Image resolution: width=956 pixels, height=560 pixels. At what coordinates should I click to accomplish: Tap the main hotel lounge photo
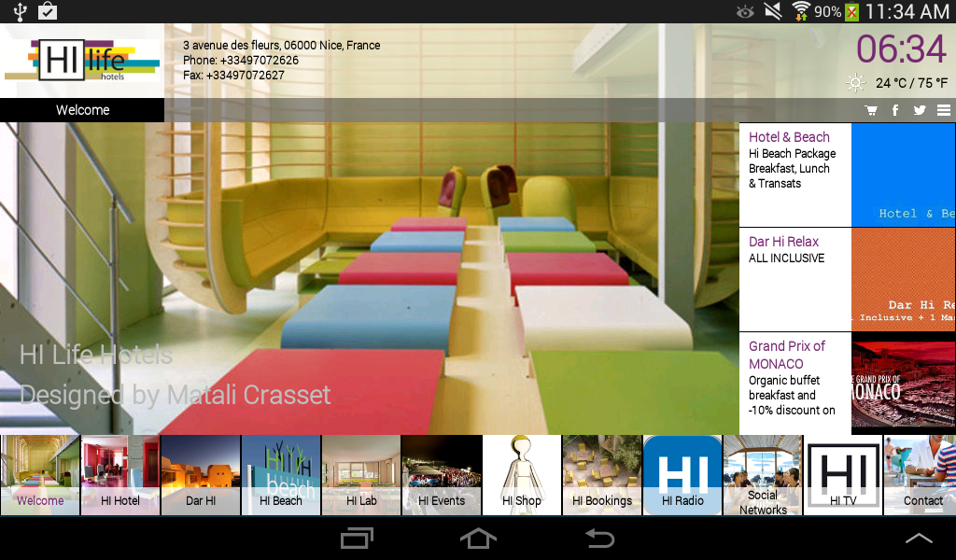point(370,278)
